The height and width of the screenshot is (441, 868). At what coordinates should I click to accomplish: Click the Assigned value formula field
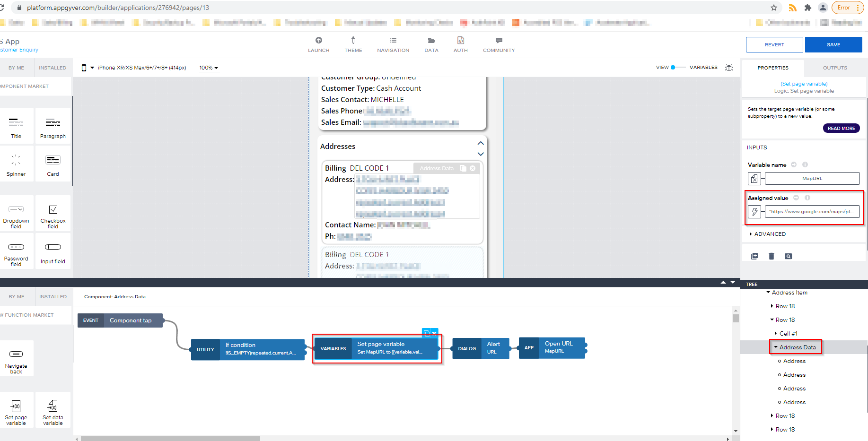click(x=812, y=212)
